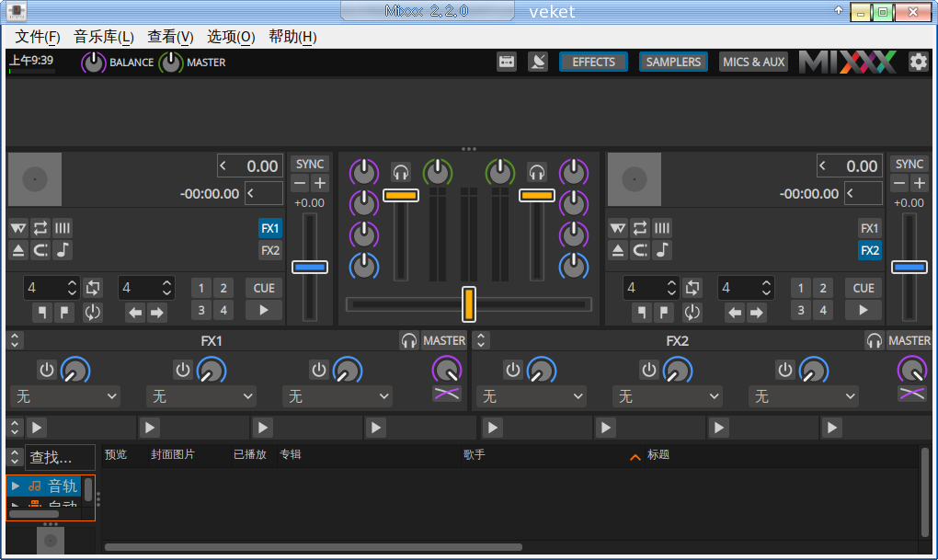
Task: Enable FX1 headphone routing
Action: click(409, 340)
